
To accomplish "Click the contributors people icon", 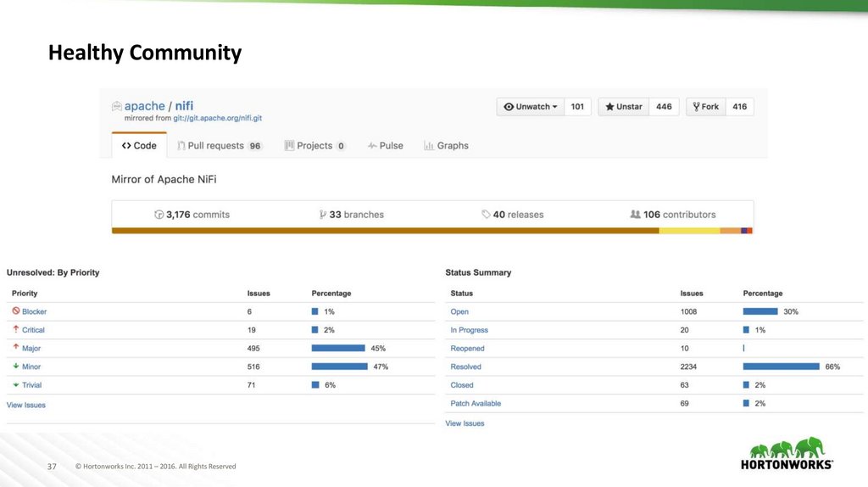I will coord(635,215).
